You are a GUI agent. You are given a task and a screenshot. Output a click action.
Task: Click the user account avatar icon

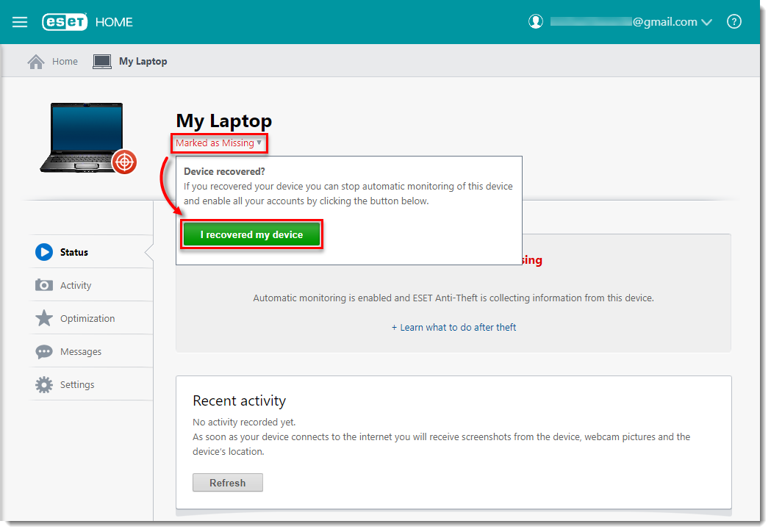coord(536,21)
